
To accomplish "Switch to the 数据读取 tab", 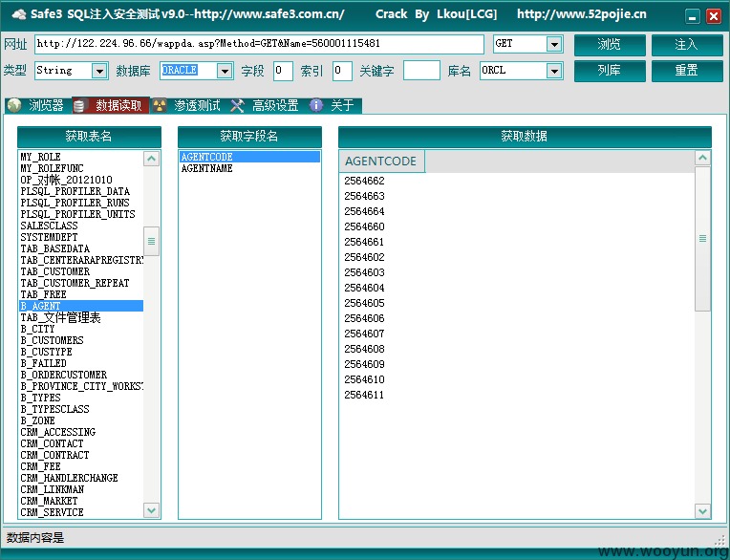I will coord(111,106).
